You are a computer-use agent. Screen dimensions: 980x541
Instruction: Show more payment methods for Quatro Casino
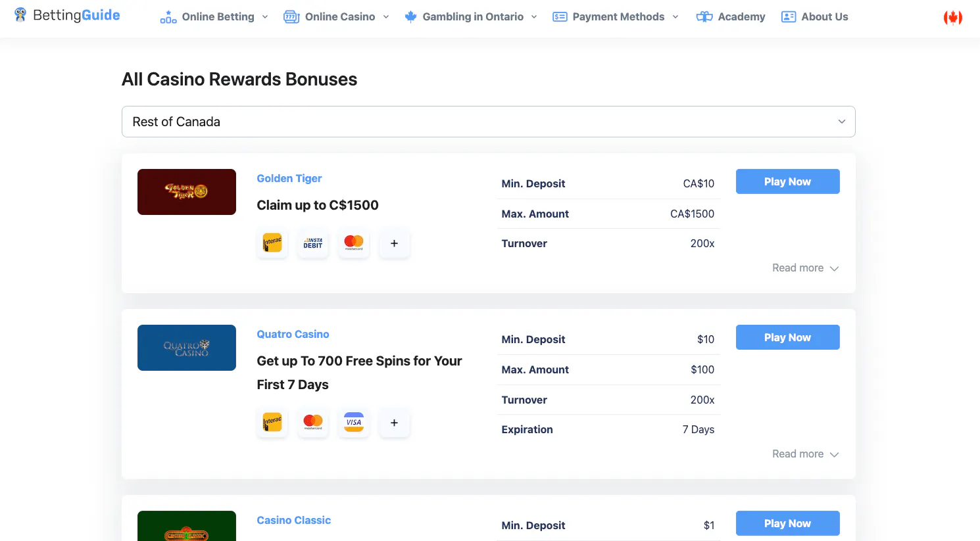tap(395, 423)
